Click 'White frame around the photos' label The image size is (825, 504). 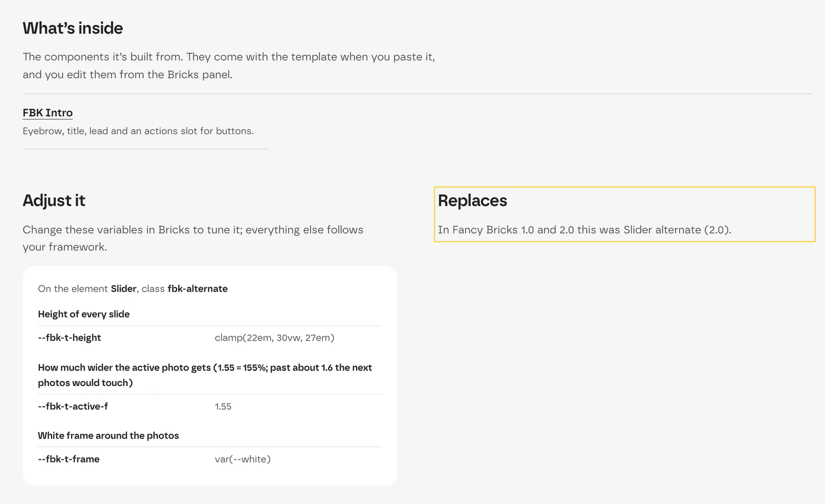coord(108,435)
